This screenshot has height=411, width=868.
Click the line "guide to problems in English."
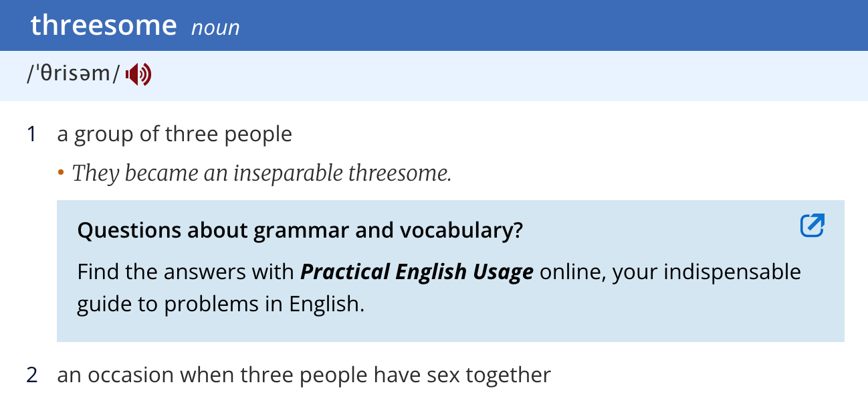(x=221, y=304)
